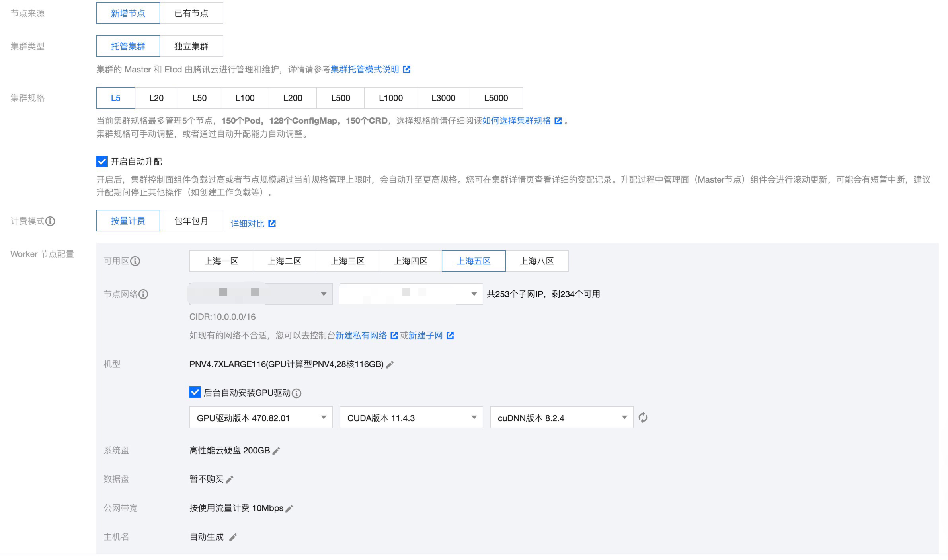This screenshot has width=948, height=560.
Task: Uncheck 开启自动升配 checkbox
Action: pos(102,161)
